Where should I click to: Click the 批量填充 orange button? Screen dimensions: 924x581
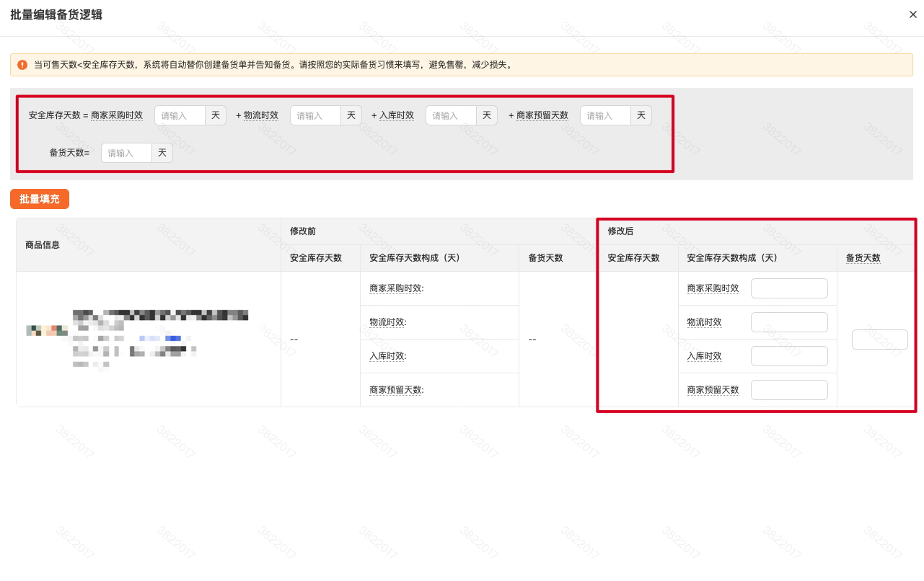(39, 199)
